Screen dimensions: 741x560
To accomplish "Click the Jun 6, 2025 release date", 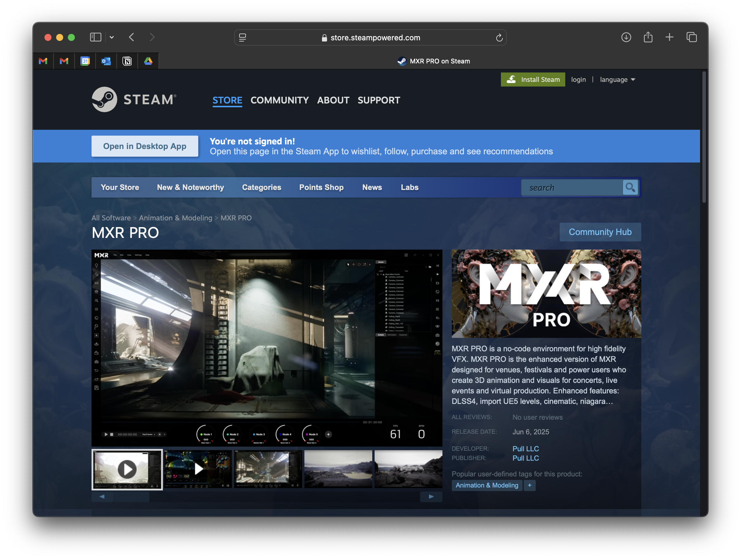I will tap(531, 432).
